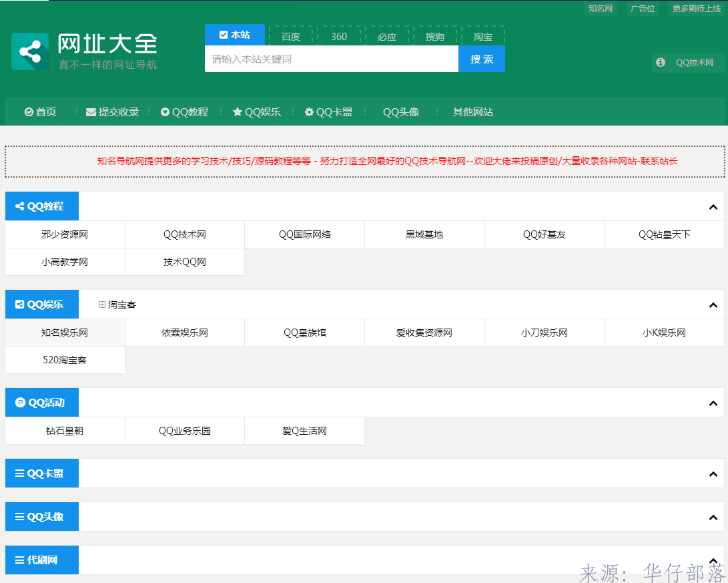Image resolution: width=728 pixels, height=583 pixels.
Task: Open the 小K娱乐网 link
Action: 665,333
